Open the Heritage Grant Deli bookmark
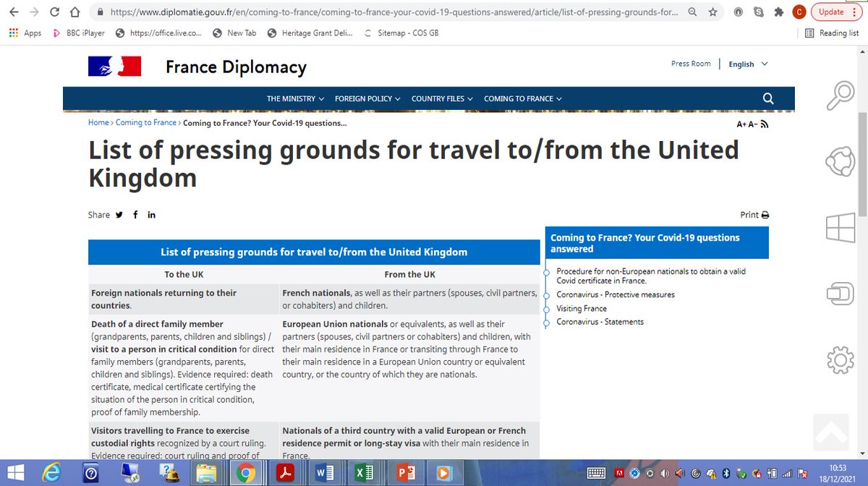The height and width of the screenshot is (486, 868). click(310, 33)
